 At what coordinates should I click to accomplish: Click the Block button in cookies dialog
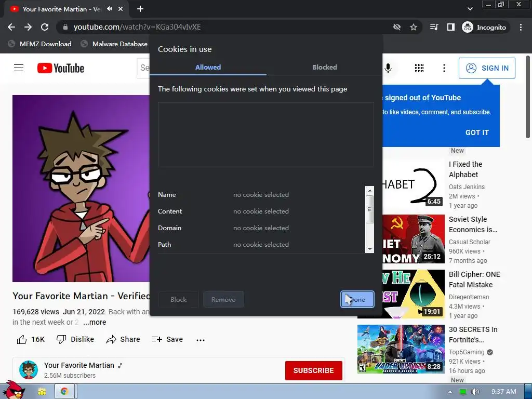(x=179, y=300)
